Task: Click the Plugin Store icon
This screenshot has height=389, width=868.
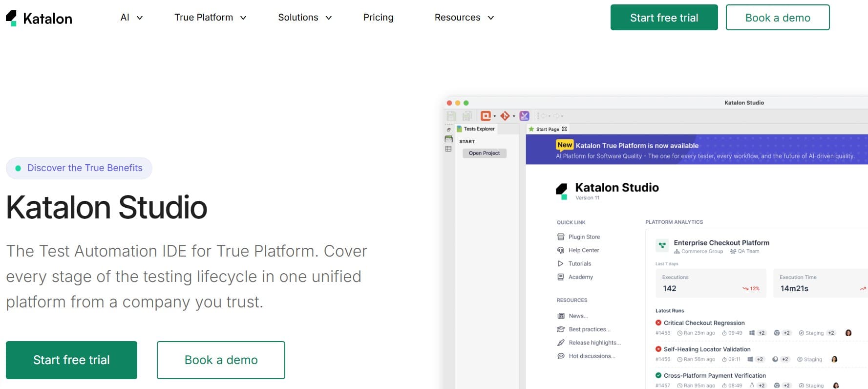Action: click(561, 237)
